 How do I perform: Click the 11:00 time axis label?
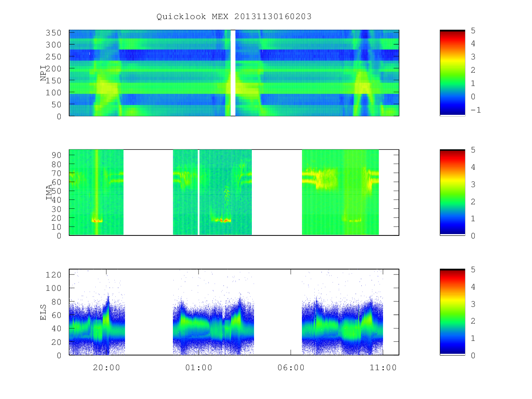pyautogui.click(x=383, y=368)
